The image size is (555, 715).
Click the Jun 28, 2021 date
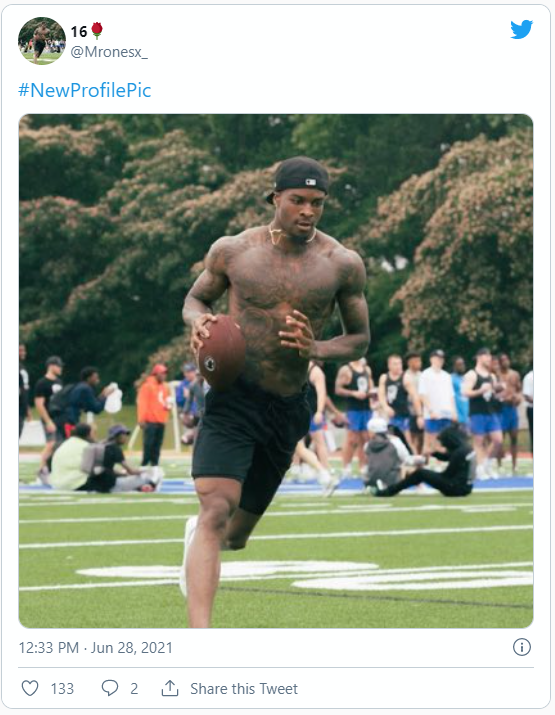[132, 648]
